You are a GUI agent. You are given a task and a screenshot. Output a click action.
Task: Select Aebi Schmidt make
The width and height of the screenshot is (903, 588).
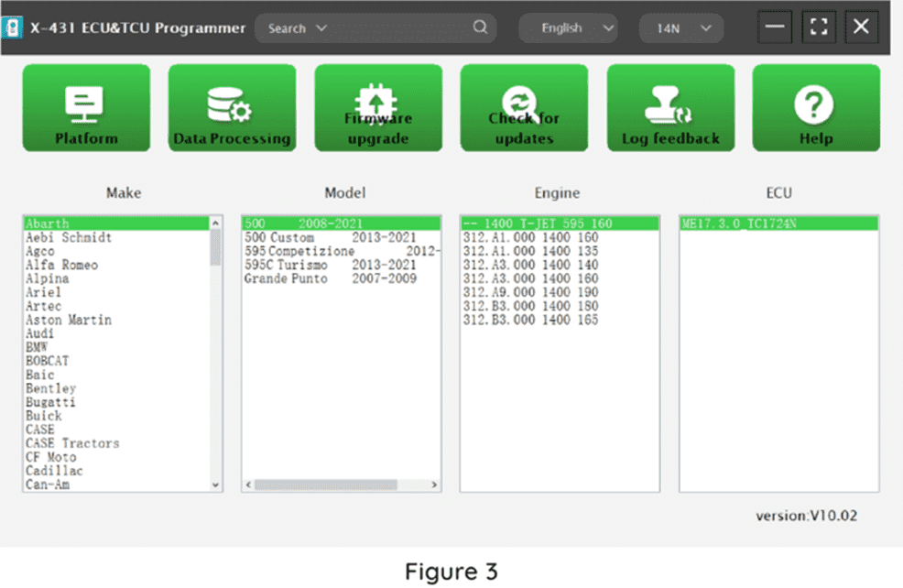point(116,237)
